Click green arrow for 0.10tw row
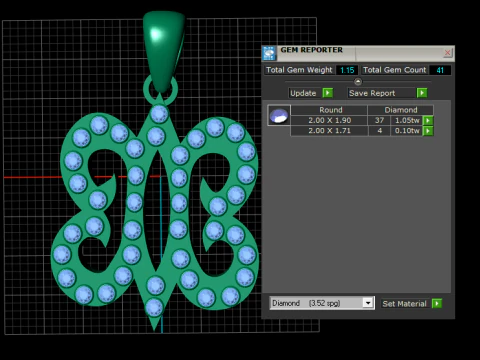480x360 pixels. 428,131
